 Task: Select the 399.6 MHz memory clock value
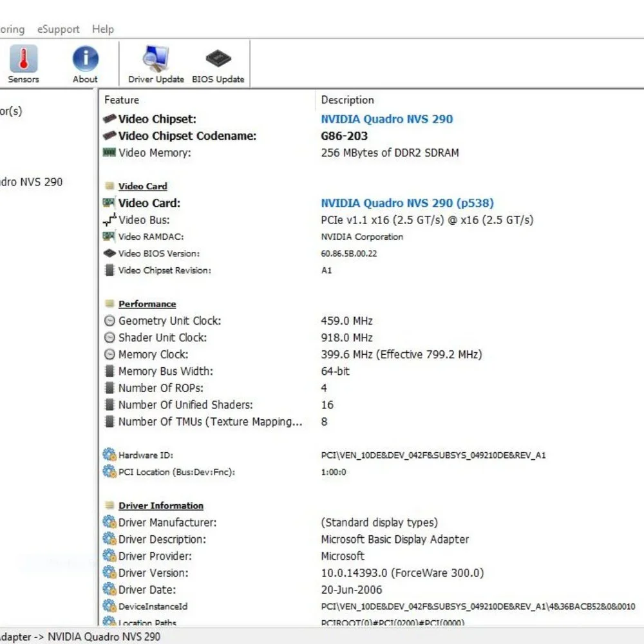(x=401, y=354)
